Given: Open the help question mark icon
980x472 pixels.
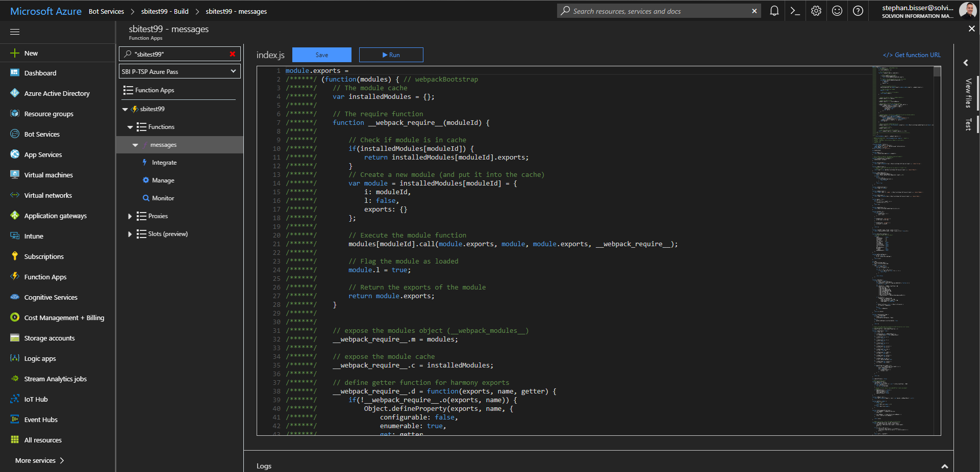Looking at the screenshot, I should pos(858,11).
